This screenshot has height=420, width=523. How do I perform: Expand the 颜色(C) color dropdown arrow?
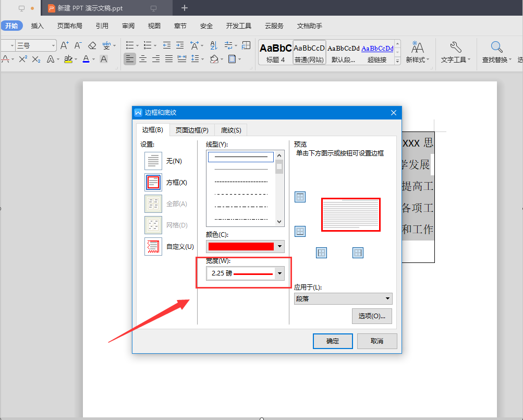click(279, 246)
